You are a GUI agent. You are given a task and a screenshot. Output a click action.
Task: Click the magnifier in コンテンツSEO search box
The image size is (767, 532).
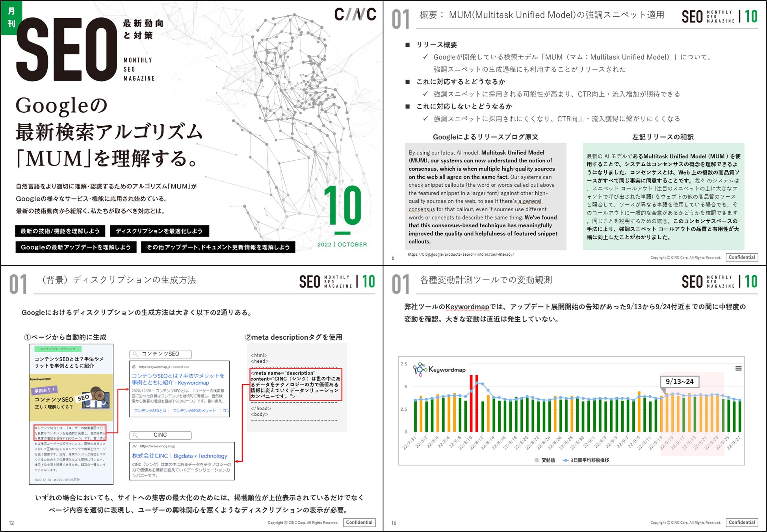click(x=136, y=354)
